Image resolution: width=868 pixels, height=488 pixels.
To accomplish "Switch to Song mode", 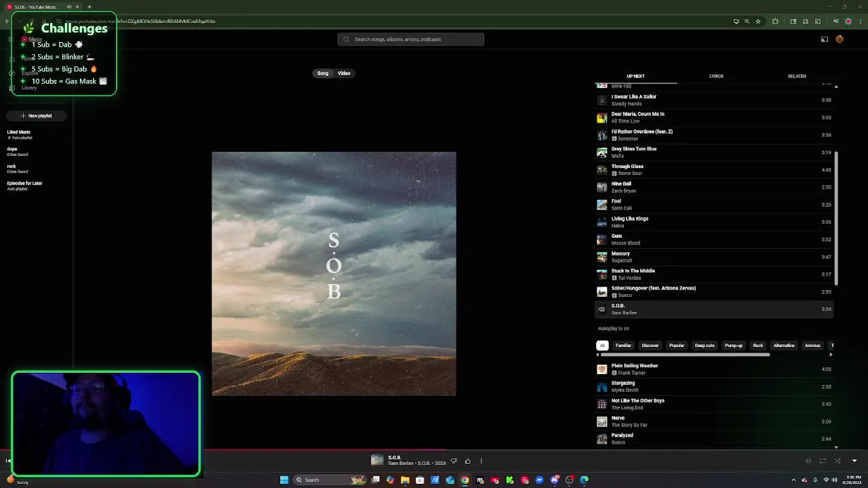I will pos(323,73).
